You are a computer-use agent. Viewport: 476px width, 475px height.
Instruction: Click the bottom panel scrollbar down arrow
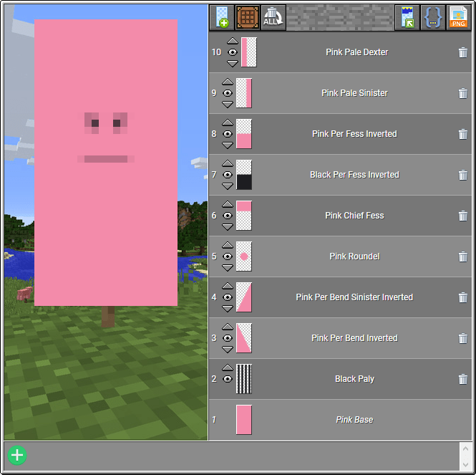[x=464, y=465]
